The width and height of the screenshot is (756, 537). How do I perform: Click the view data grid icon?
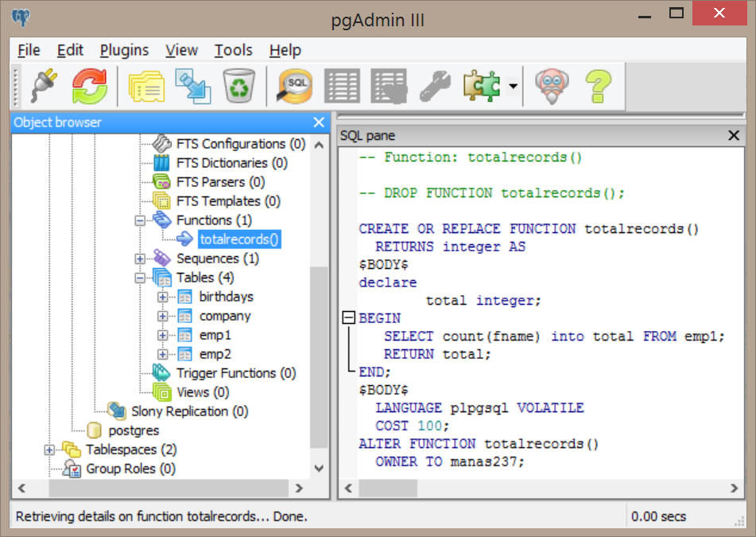[x=342, y=85]
